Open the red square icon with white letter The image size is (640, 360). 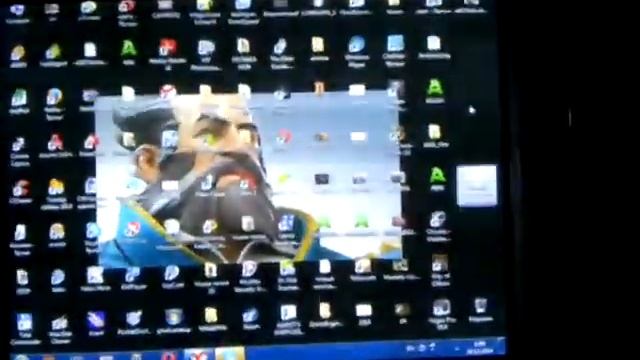pyautogui.click(x=168, y=47)
